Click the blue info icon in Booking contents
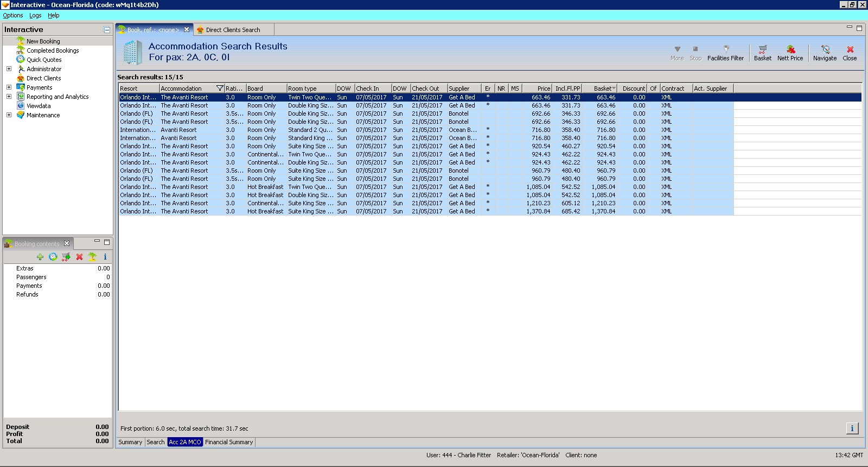This screenshot has height=467, width=868. [105, 257]
